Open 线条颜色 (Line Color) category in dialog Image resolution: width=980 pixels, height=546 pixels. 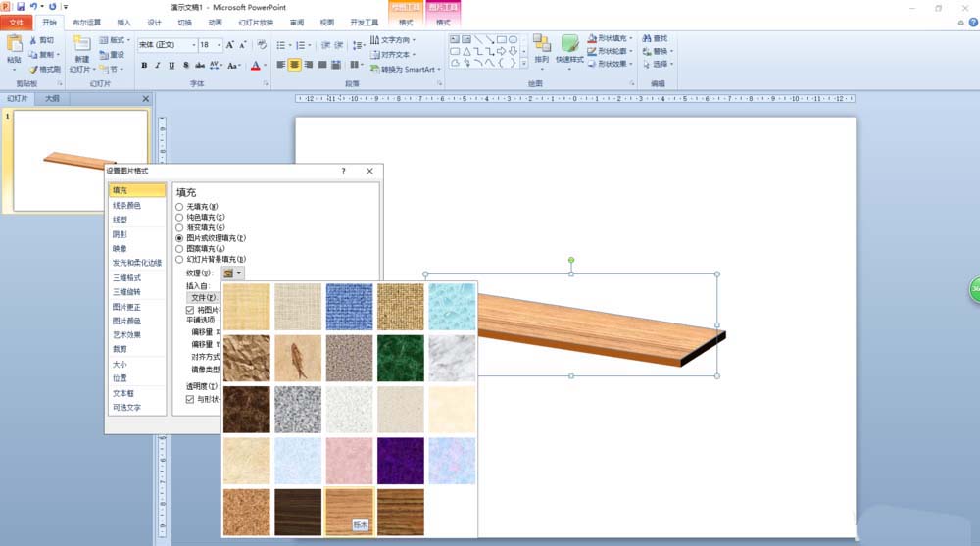(x=126, y=206)
